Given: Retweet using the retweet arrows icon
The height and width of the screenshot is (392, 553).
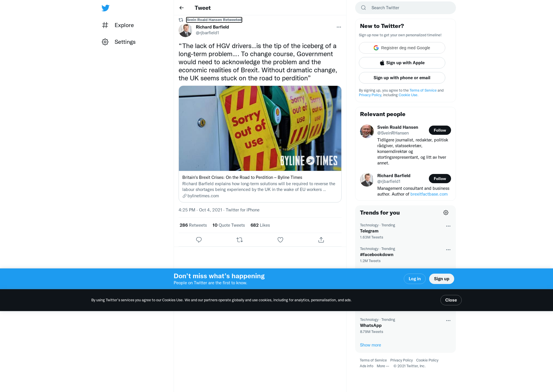Looking at the screenshot, I should pyautogui.click(x=240, y=240).
